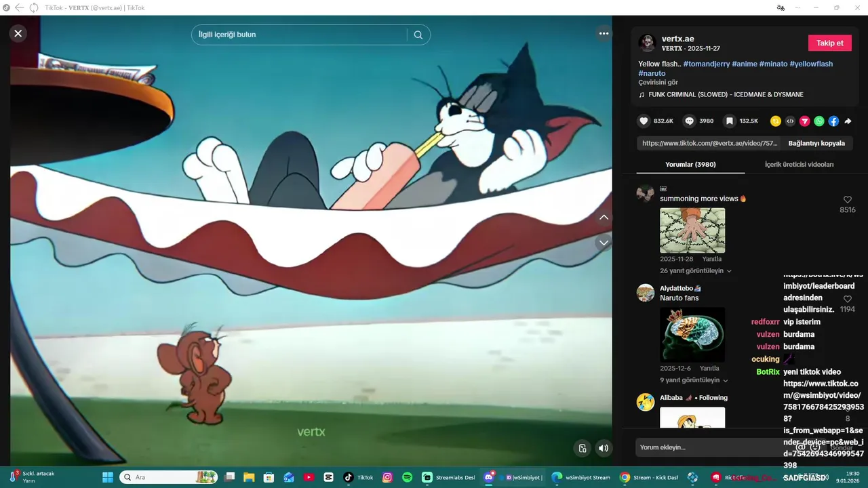Like the Alydattebo 'Naruto fans' comment
The height and width of the screenshot is (488, 868).
[x=847, y=299]
